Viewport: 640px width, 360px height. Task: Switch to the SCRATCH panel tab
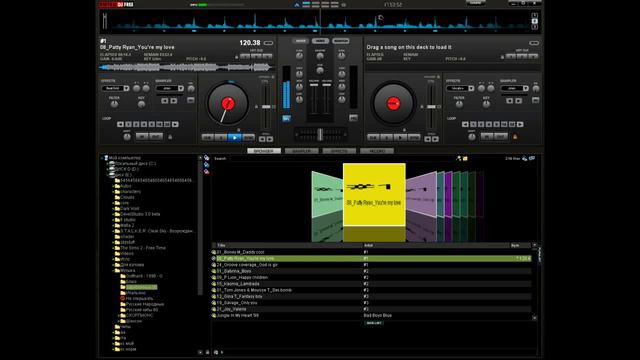pos(340,41)
